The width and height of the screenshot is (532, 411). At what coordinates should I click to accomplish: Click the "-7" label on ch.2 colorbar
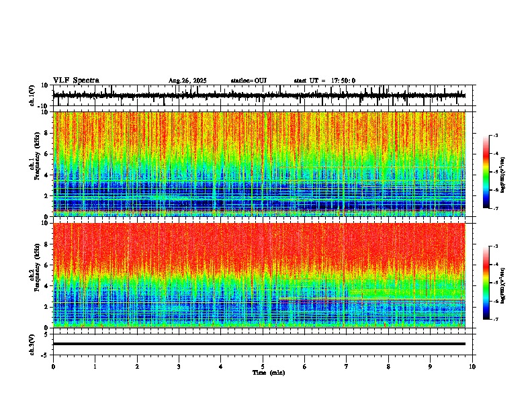pyautogui.click(x=496, y=320)
